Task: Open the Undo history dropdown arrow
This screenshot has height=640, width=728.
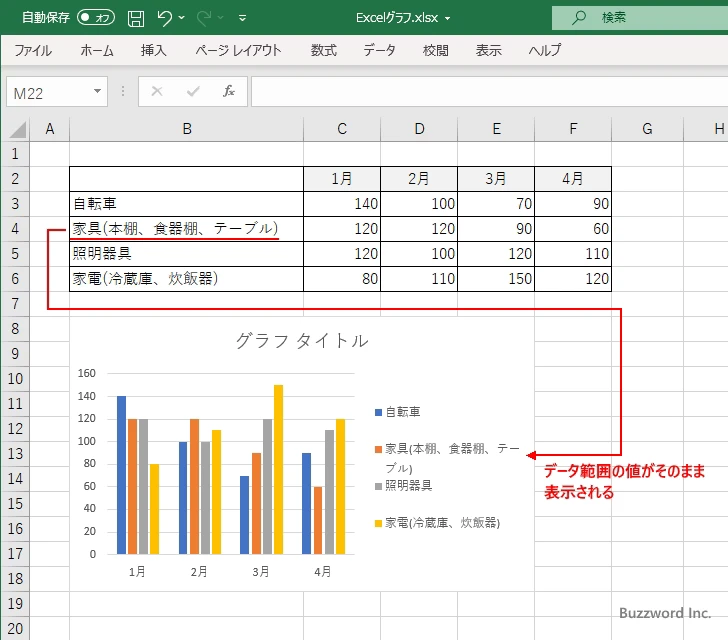Action: tap(182, 18)
